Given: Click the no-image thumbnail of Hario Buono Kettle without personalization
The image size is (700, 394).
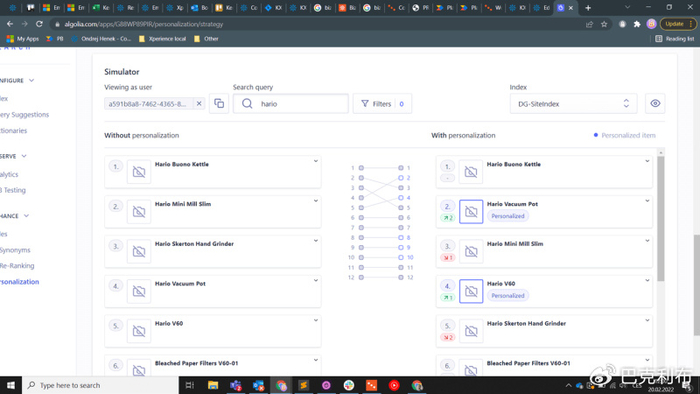Looking at the screenshot, I should (x=139, y=172).
